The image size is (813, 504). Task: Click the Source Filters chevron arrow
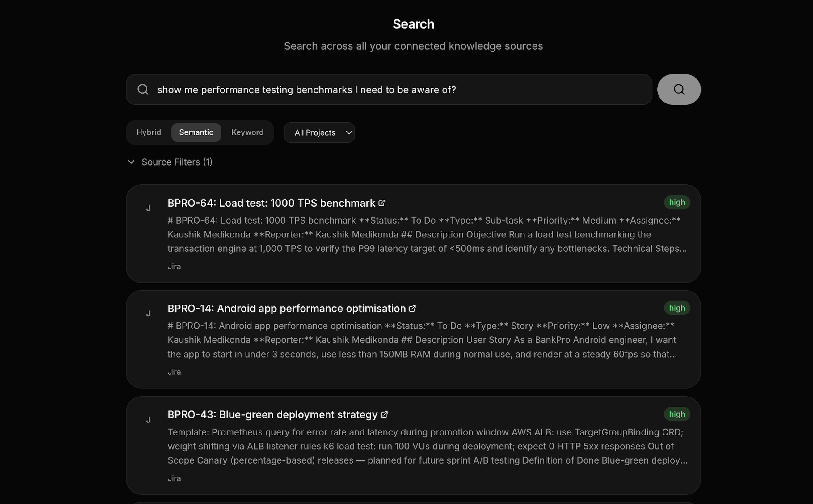tap(131, 162)
